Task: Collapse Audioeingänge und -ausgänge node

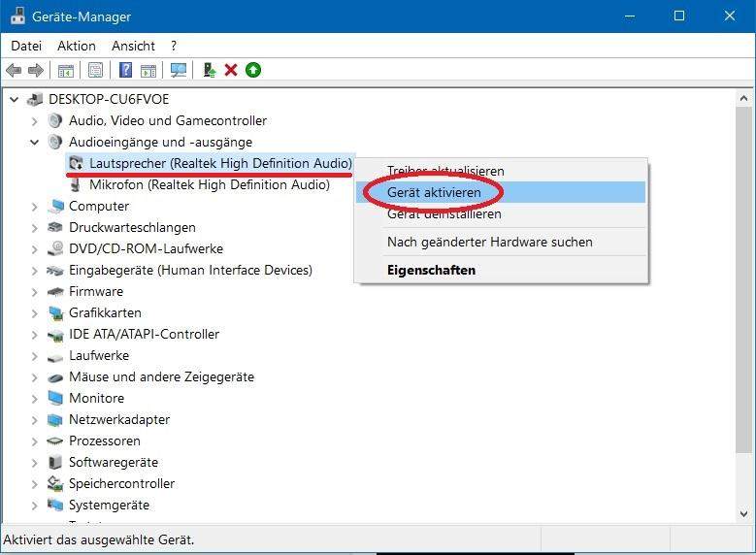Action: 34,143
